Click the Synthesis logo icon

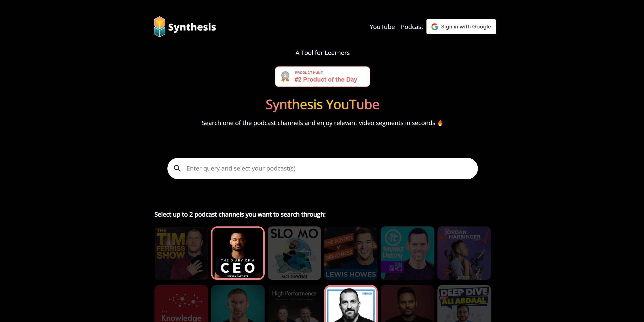click(x=159, y=26)
